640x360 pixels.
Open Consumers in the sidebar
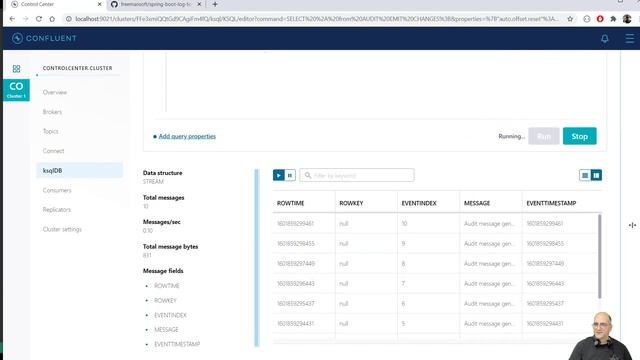point(57,190)
